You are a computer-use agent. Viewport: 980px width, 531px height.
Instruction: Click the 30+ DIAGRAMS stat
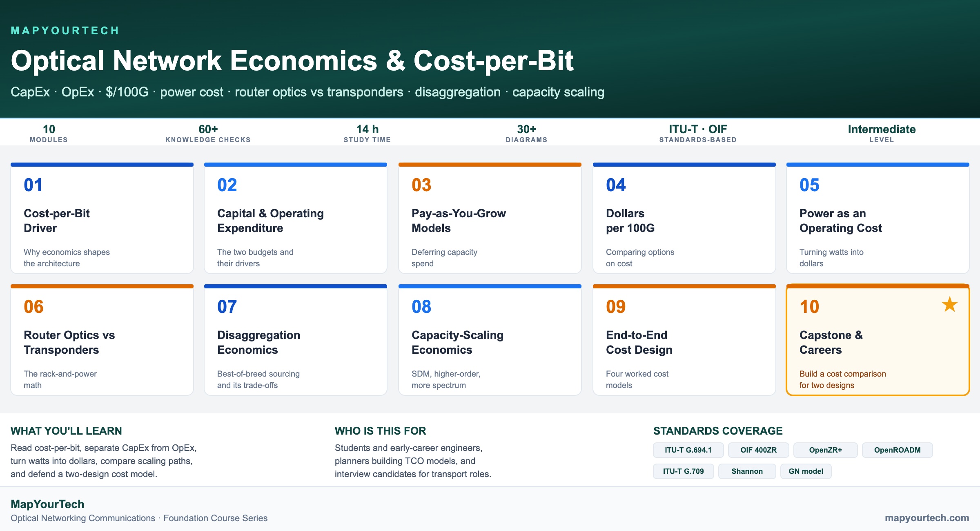[x=527, y=133]
